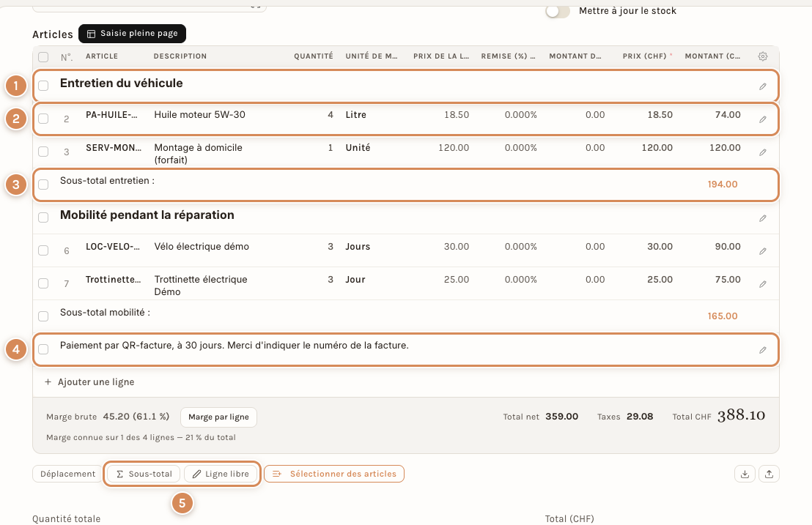Click 'Sélectionner des articles'
Viewport: 812px width, 525px height.
pyautogui.click(x=334, y=474)
